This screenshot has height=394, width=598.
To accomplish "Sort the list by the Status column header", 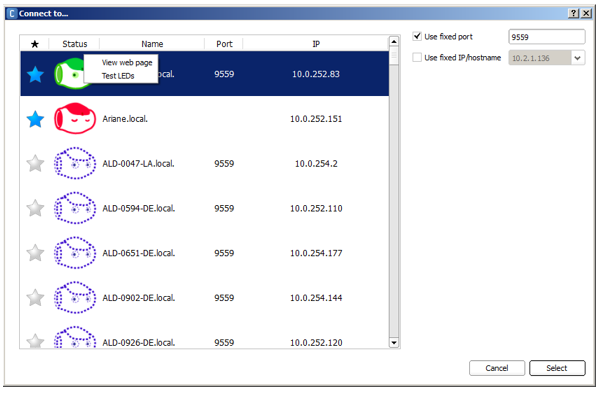I will click(75, 44).
